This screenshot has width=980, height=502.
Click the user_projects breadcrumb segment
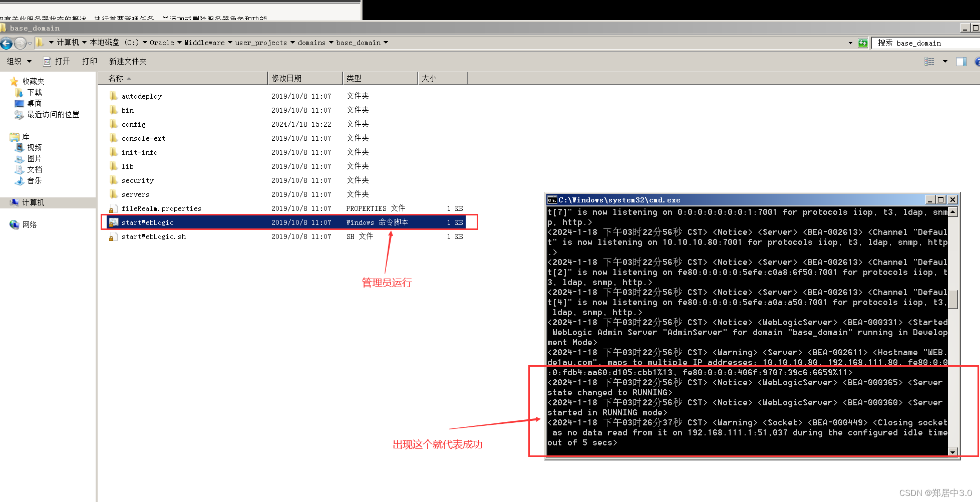[x=261, y=43]
